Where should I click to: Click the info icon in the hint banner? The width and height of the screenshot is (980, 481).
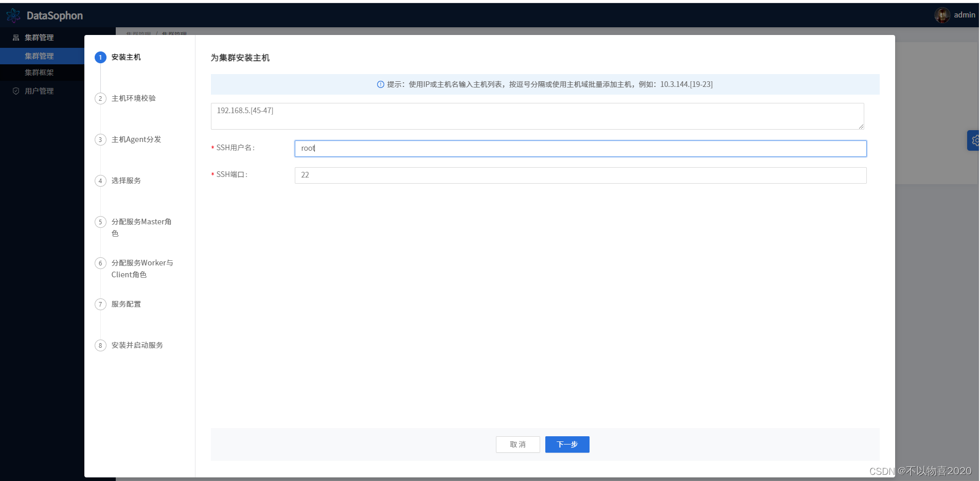pos(381,84)
